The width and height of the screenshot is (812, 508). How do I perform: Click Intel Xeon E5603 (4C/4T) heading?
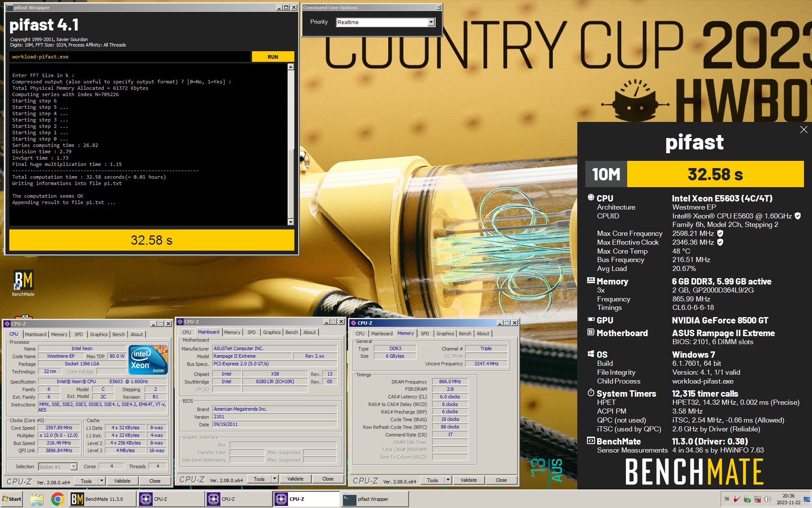pyautogui.click(x=722, y=198)
